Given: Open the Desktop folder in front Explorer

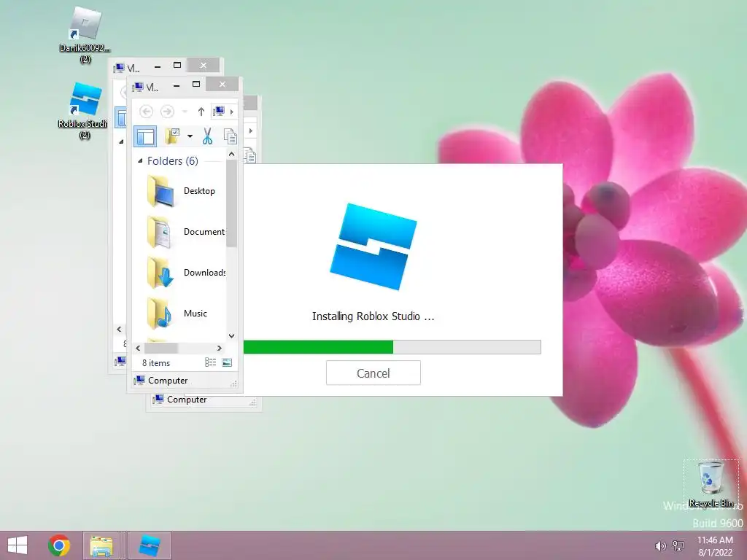Looking at the screenshot, I should [181, 191].
